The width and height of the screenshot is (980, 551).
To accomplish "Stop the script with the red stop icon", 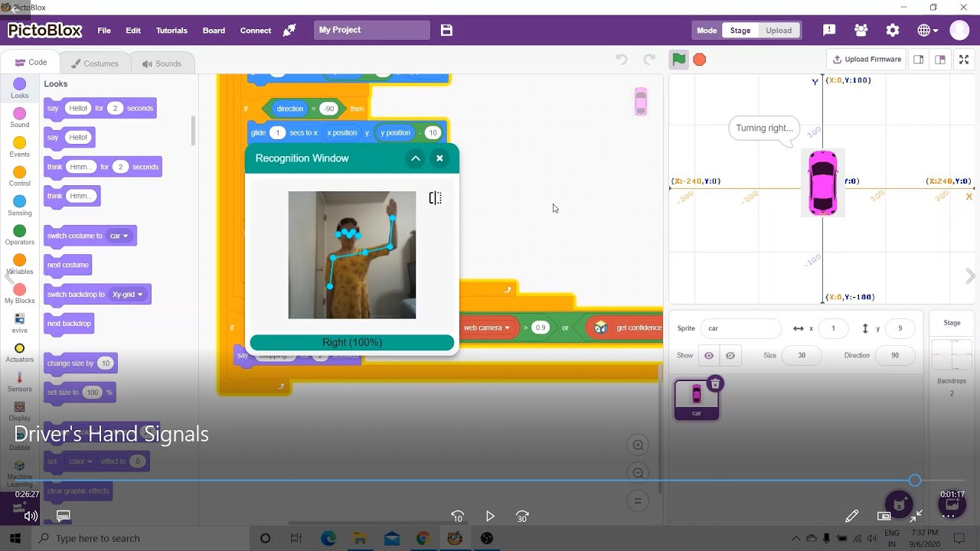I will click(699, 60).
